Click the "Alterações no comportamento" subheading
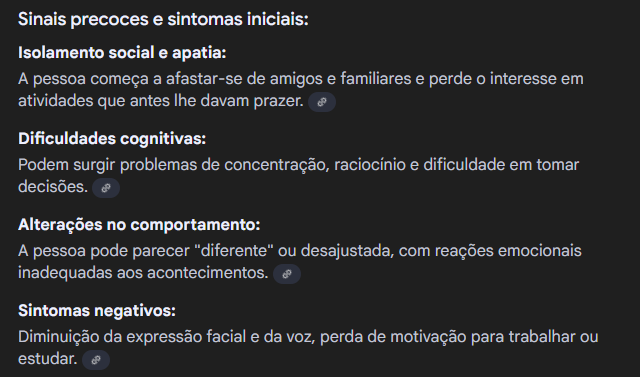The width and height of the screenshot is (640, 377). click(139, 225)
